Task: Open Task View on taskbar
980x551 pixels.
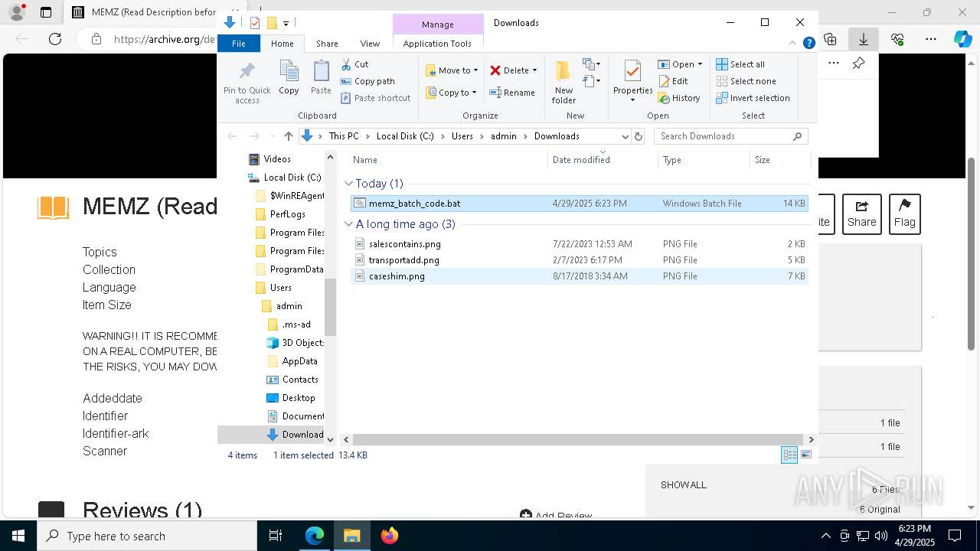Action: (276, 536)
